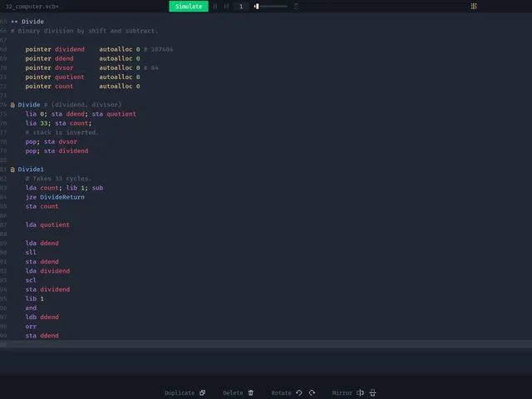The width and height of the screenshot is (532, 399).
Task: Mirror selection vertically
Action: point(372,392)
